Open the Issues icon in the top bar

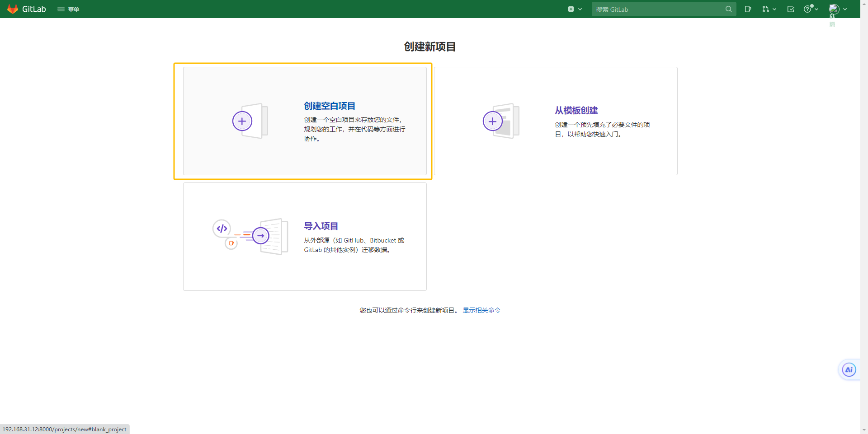(x=748, y=9)
